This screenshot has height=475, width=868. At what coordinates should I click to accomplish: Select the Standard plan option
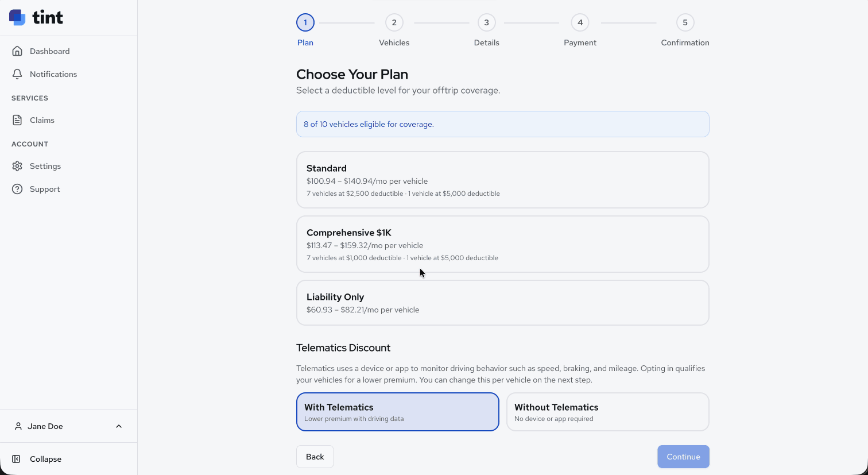(502, 179)
